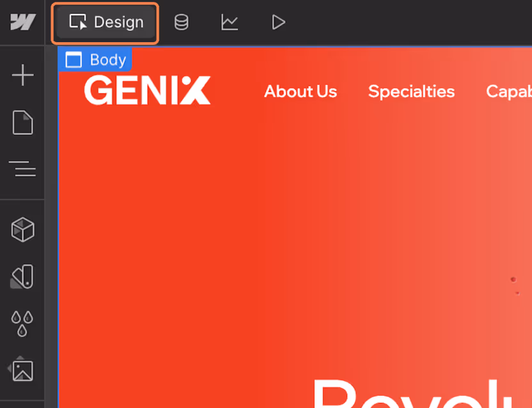Click the Preview play icon

tap(278, 22)
